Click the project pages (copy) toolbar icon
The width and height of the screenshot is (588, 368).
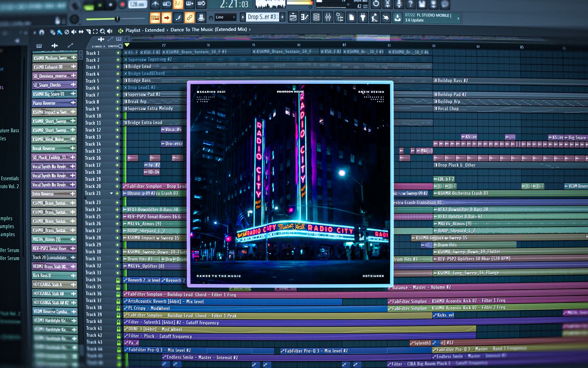point(351,17)
